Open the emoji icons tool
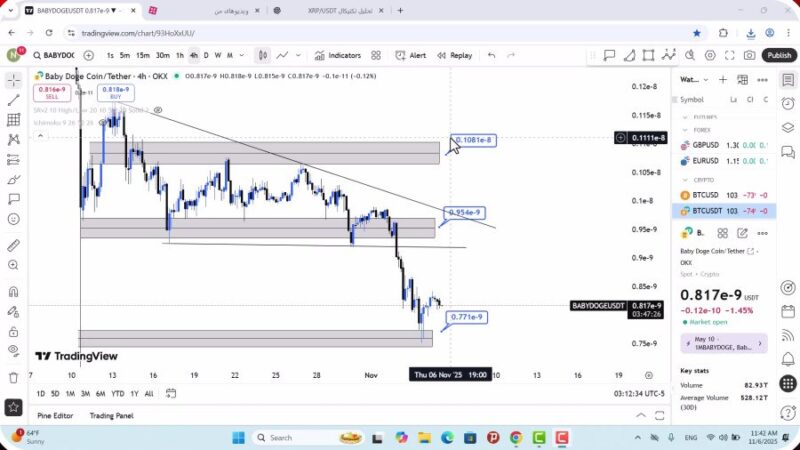800x450 pixels. 13,219
